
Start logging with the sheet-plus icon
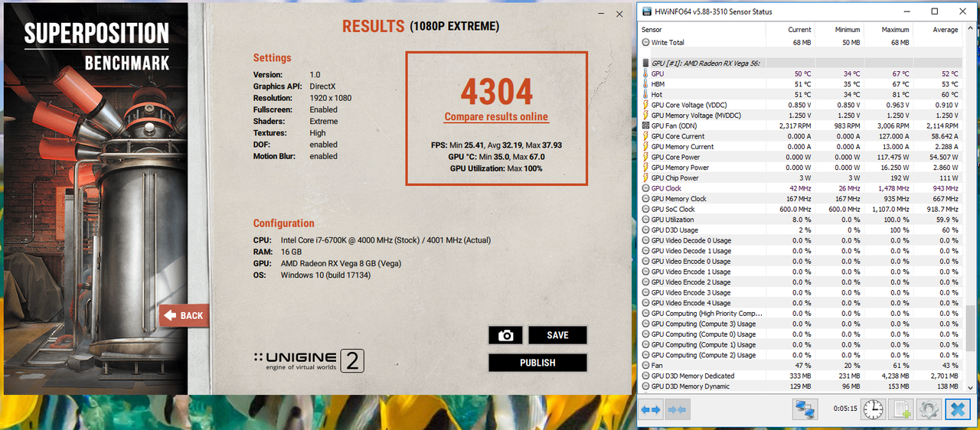tap(901, 410)
